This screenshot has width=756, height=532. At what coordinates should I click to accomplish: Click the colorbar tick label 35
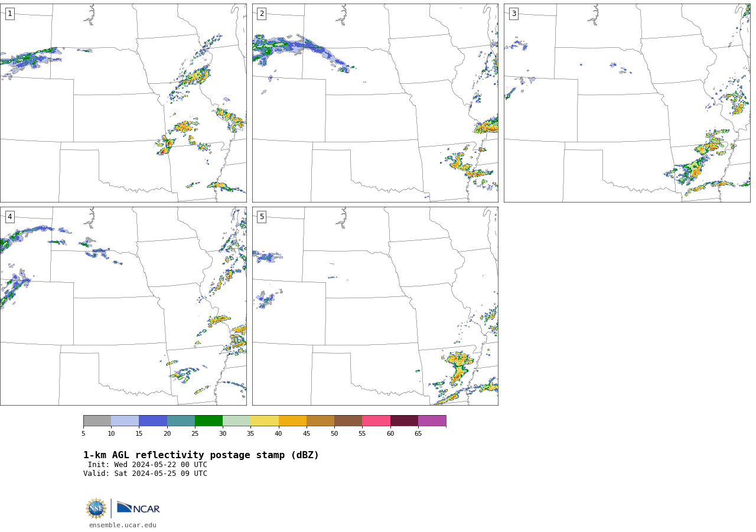click(x=250, y=434)
